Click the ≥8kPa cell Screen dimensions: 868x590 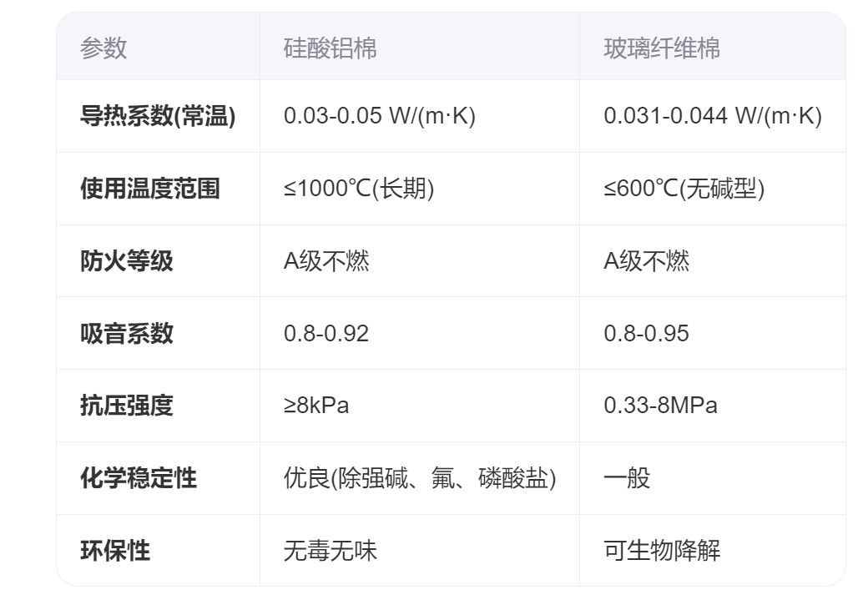tap(316, 406)
